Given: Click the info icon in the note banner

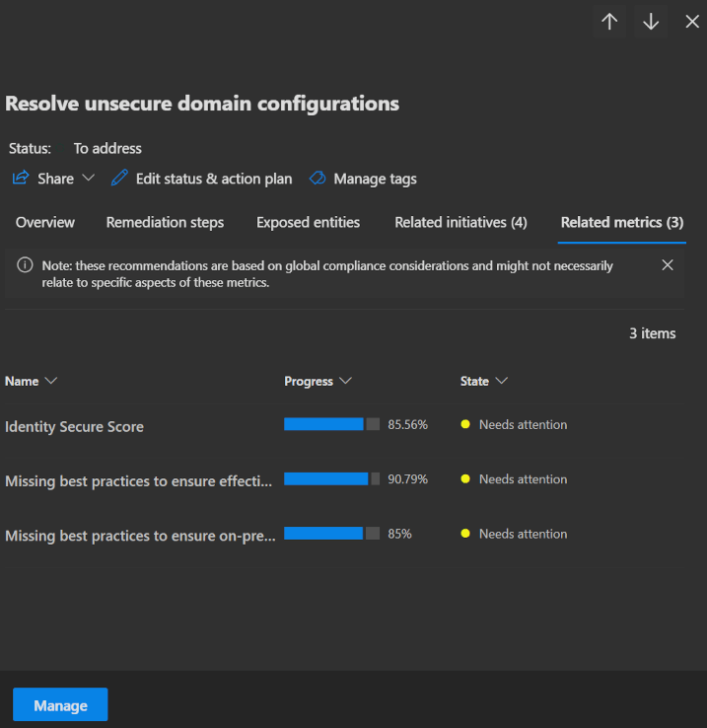Looking at the screenshot, I should [x=24, y=266].
